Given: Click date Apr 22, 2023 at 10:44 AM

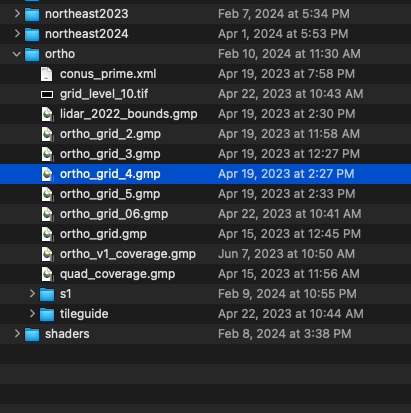Looking at the screenshot, I should point(291,314).
